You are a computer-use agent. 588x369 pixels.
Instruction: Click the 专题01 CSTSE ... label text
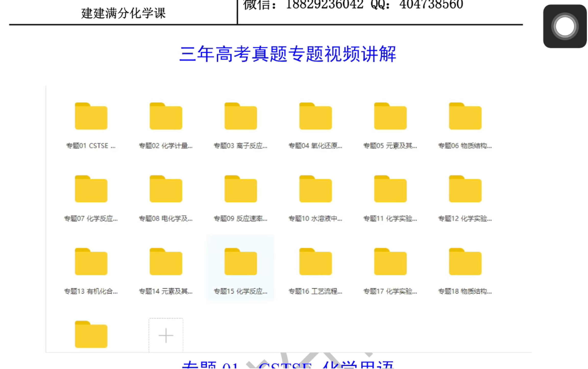click(x=91, y=146)
